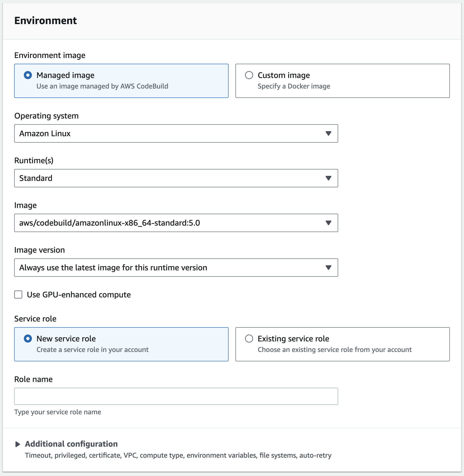464x476 pixels.
Task: Select the Managed image radio button
Action: [x=28, y=75]
